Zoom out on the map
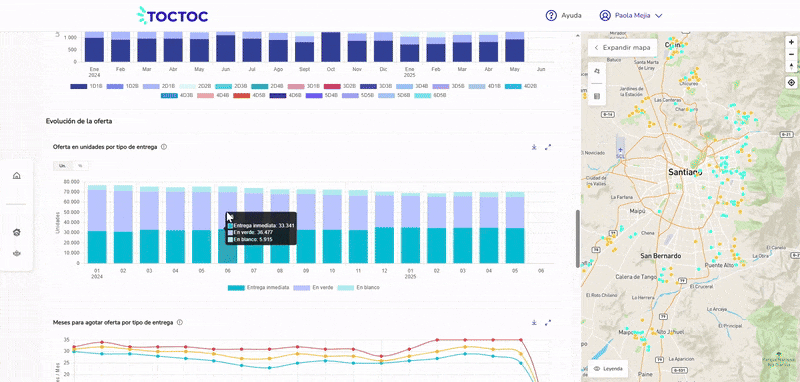The width and height of the screenshot is (800, 382). pos(791,54)
